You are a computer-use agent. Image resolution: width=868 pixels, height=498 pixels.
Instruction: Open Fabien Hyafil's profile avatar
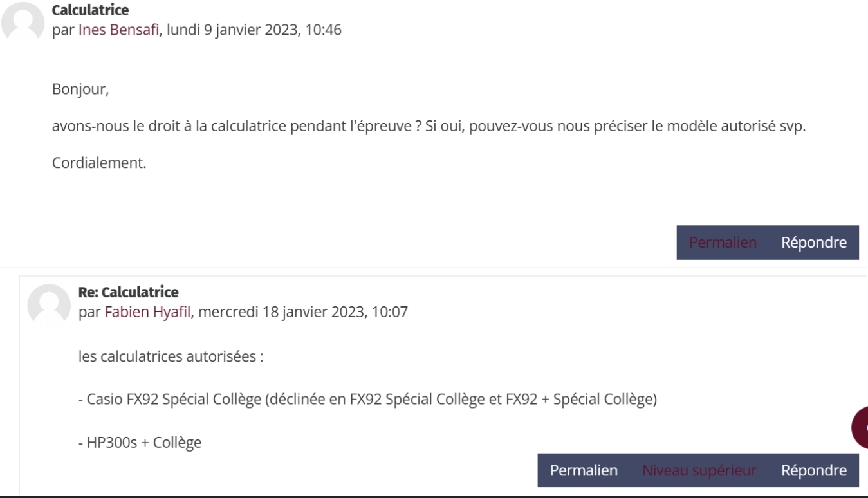point(49,305)
